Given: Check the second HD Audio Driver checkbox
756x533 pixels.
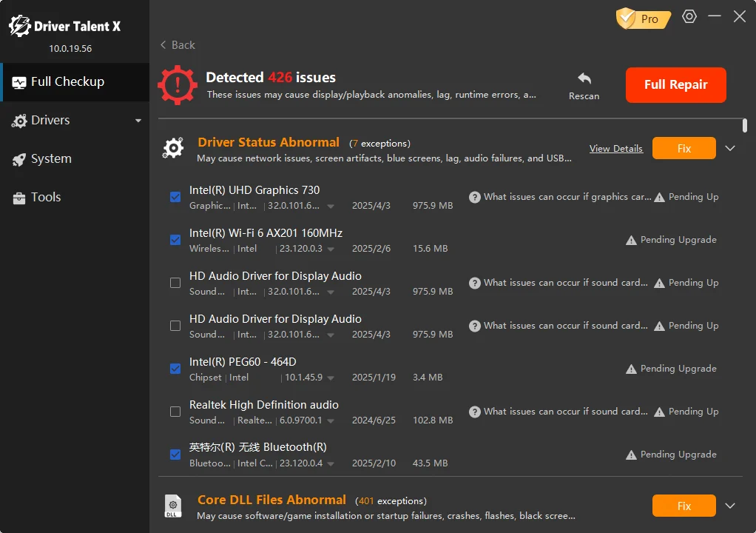Looking at the screenshot, I should [x=175, y=326].
